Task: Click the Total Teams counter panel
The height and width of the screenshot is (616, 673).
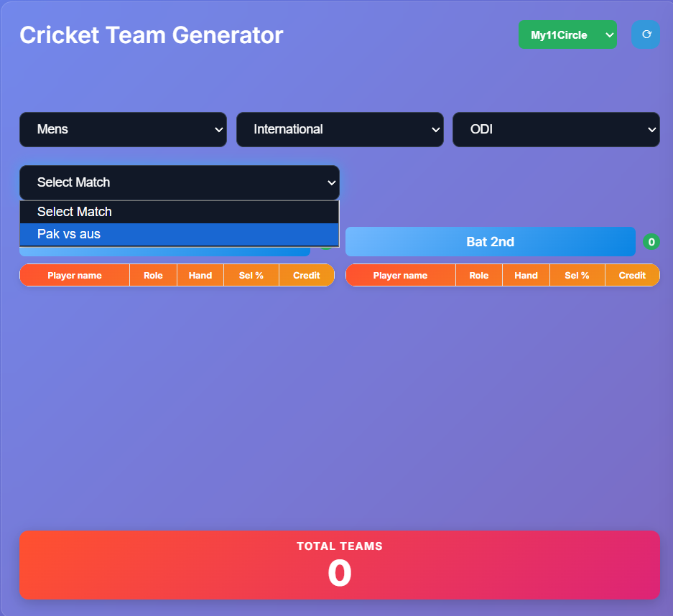Action: click(x=340, y=565)
